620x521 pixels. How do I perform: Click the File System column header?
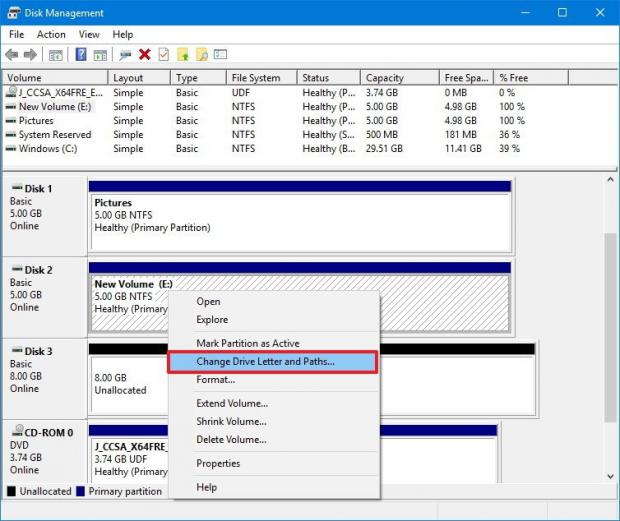click(256, 78)
